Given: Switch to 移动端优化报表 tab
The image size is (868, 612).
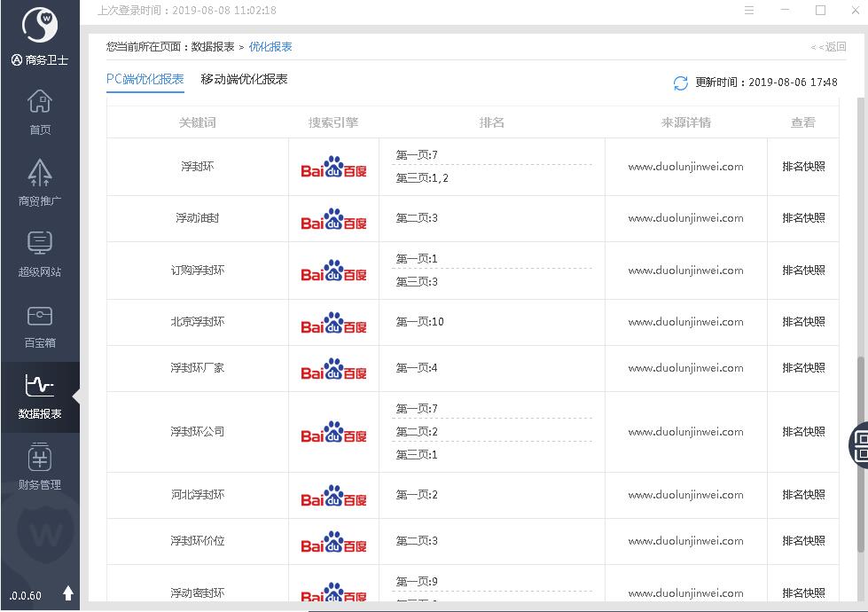Looking at the screenshot, I should coord(244,79).
